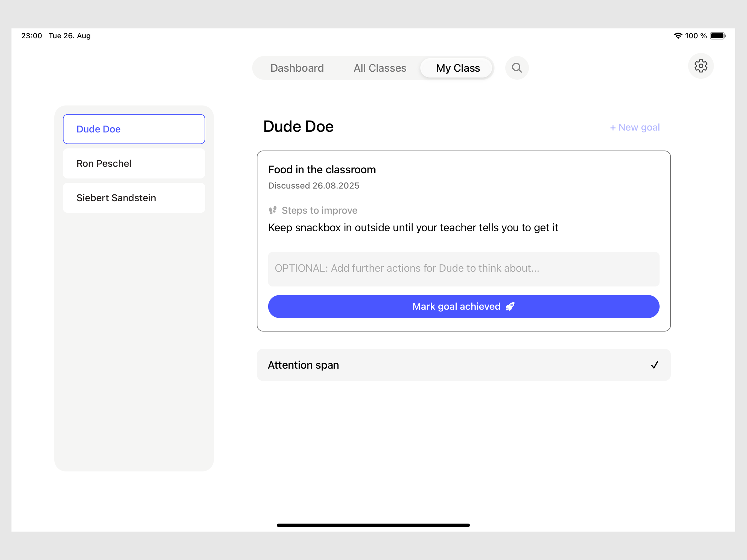Open settings via the gear icon
This screenshot has width=747, height=560.
click(x=701, y=66)
